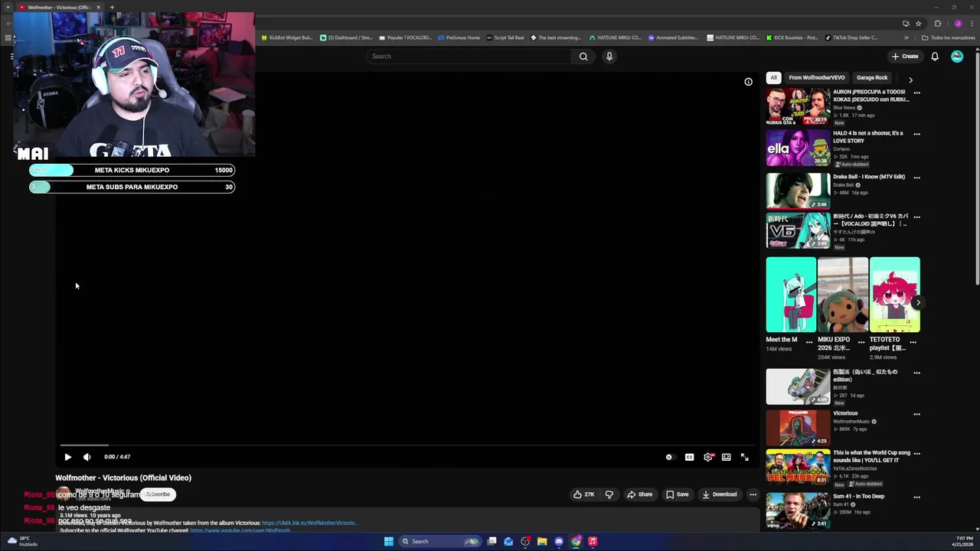
Task: Open Drake Bell I Know video
Action: (x=798, y=191)
